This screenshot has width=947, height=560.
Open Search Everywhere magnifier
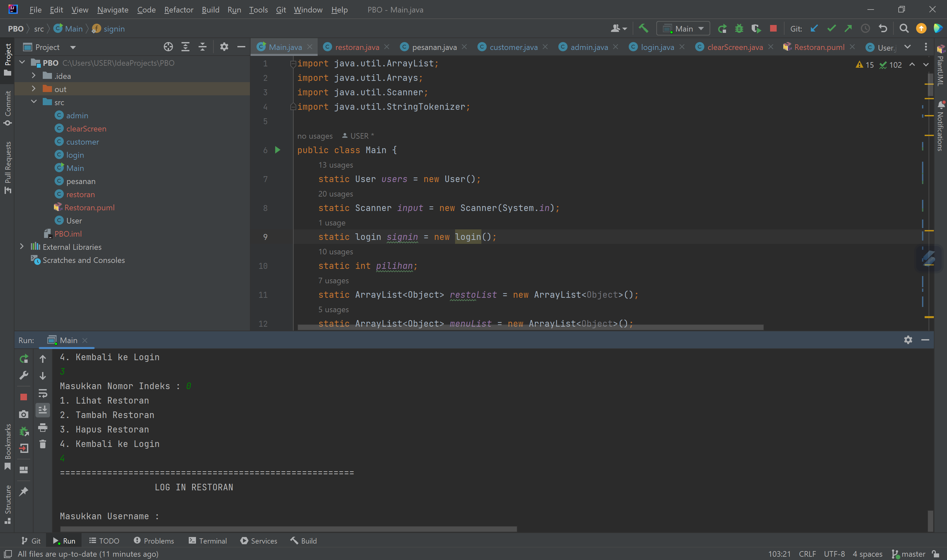point(904,29)
